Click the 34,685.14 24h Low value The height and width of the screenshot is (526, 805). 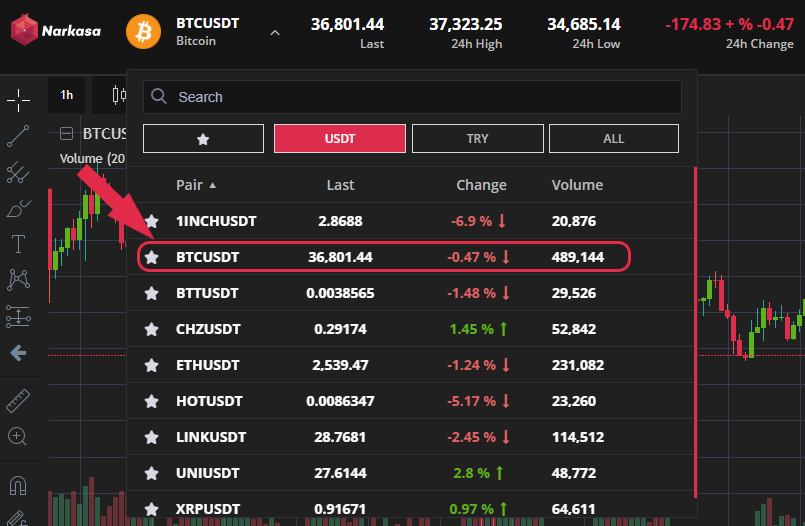(x=584, y=24)
